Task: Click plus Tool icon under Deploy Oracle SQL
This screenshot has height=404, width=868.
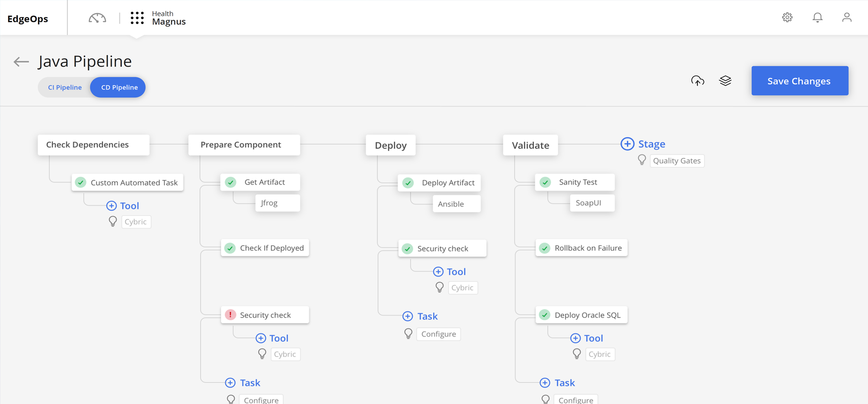Action: tap(575, 338)
